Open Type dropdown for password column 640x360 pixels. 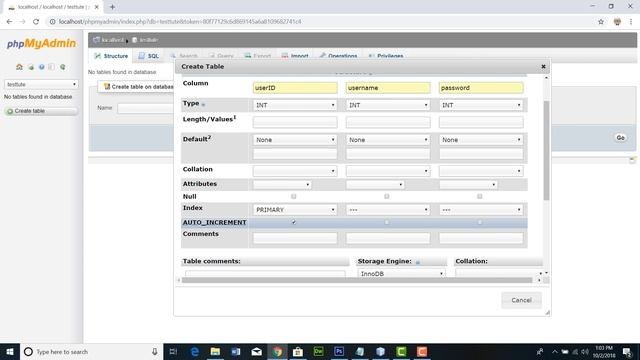481,105
